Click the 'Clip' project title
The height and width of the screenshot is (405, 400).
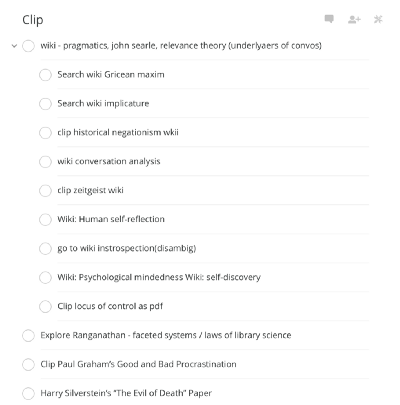tap(33, 20)
